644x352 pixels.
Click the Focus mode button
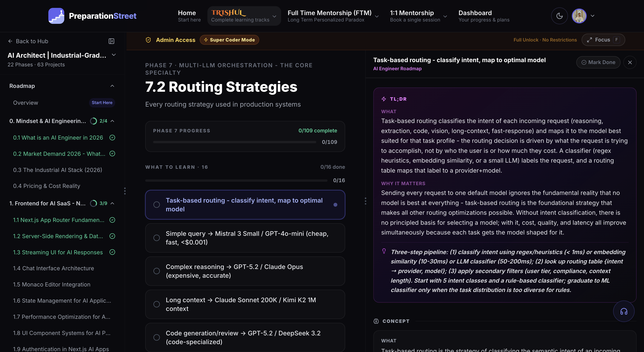603,40
